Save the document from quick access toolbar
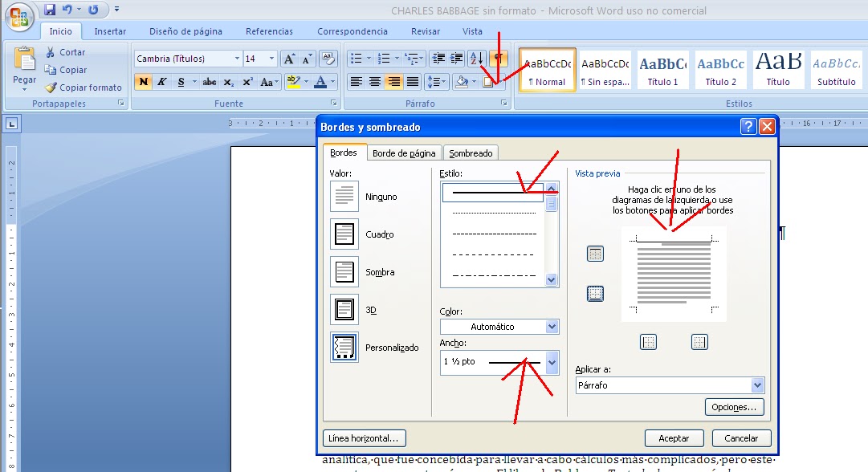Image resolution: width=868 pixels, height=472 pixels. coord(50,10)
